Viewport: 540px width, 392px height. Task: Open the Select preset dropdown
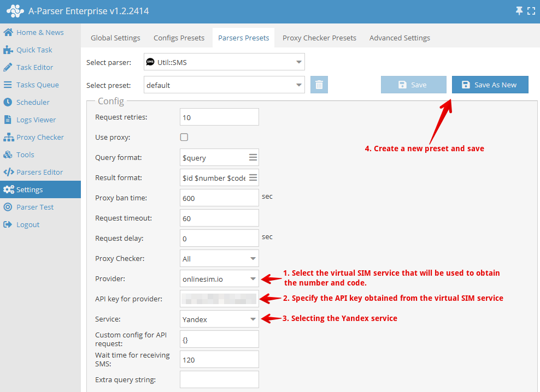point(224,85)
